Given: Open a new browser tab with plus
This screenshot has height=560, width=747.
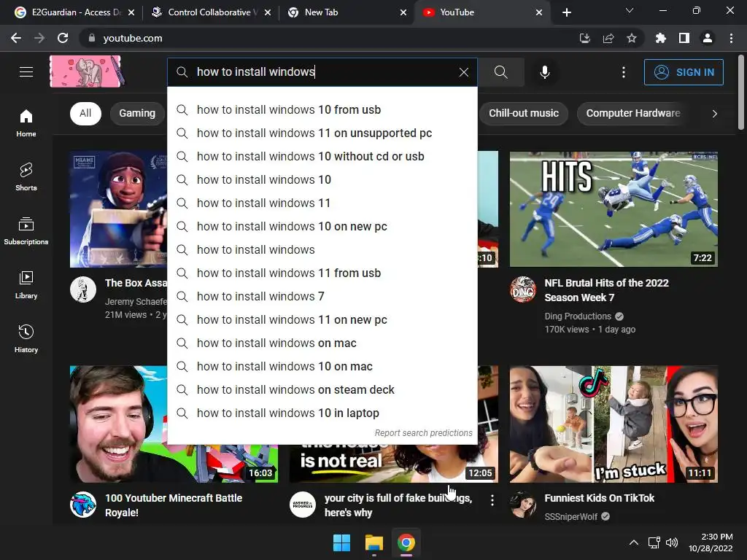Looking at the screenshot, I should (x=566, y=13).
